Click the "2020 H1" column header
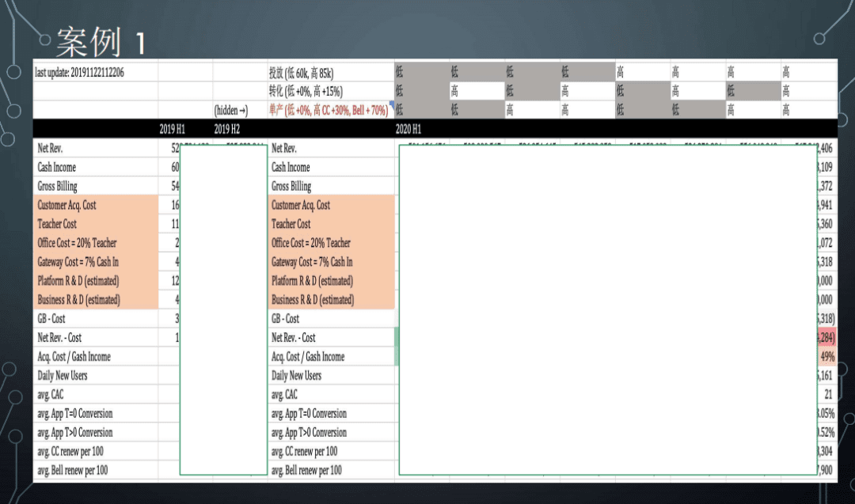Image resolution: width=855 pixels, height=504 pixels. point(408,129)
